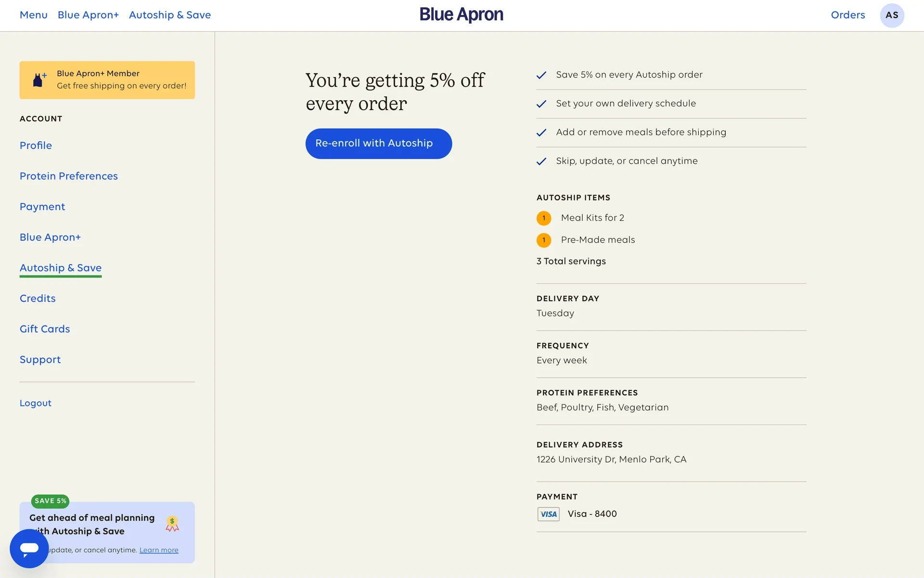The width and height of the screenshot is (924, 578).
Task: Open Payment in the account sidebar
Action: point(42,207)
